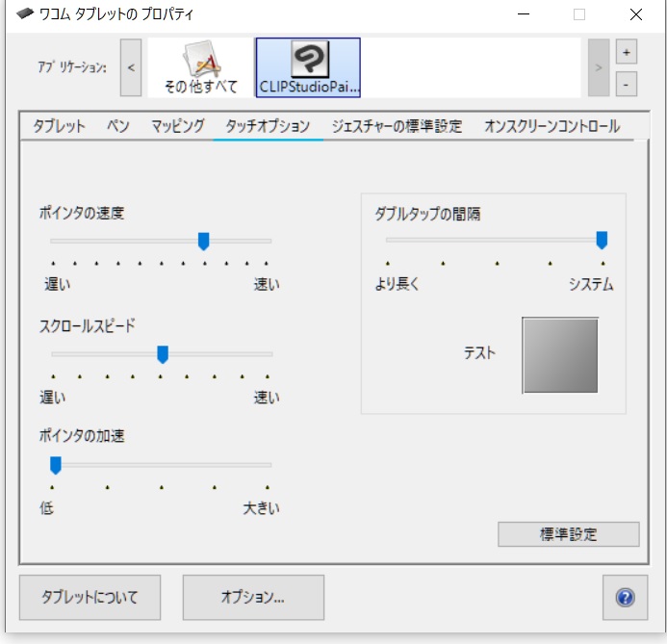Click the ポインタの速度 slider handle
This screenshot has height=644, width=667.
(204, 242)
